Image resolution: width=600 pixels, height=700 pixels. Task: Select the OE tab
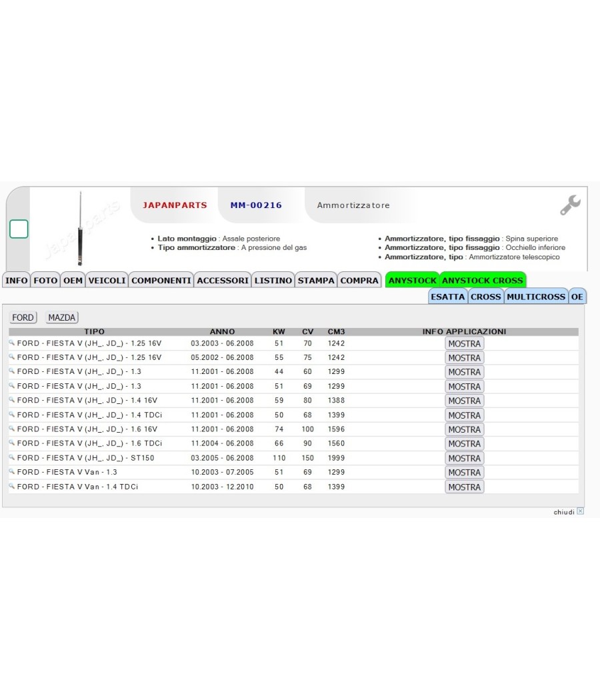point(577,297)
